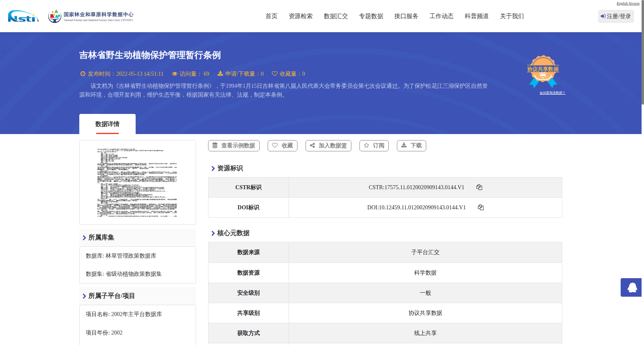Click the 查看示例数据 button
Viewport: 644px width, 345px height.
(x=234, y=146)
